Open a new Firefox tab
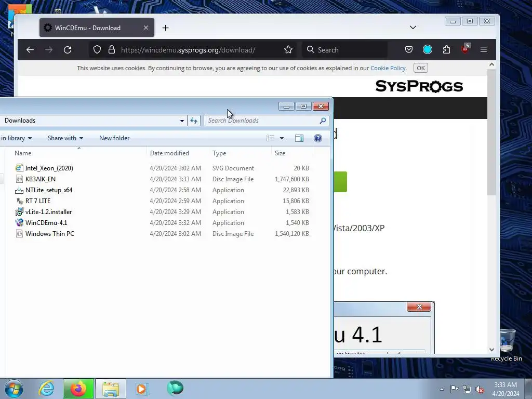Screen dimensions: 532x399 pos(165,28)
